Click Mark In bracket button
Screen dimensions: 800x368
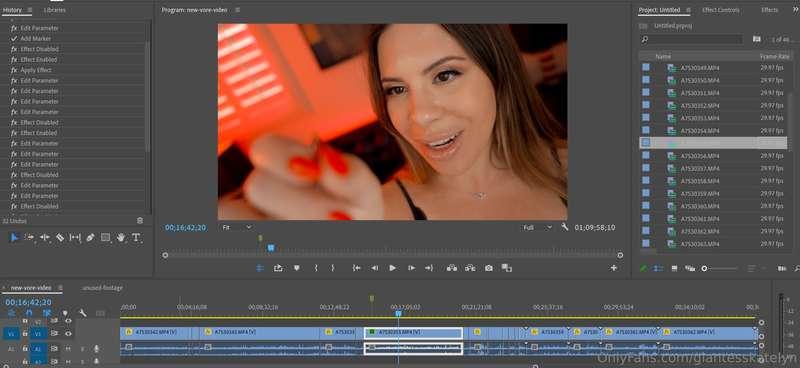pos(316,268)
